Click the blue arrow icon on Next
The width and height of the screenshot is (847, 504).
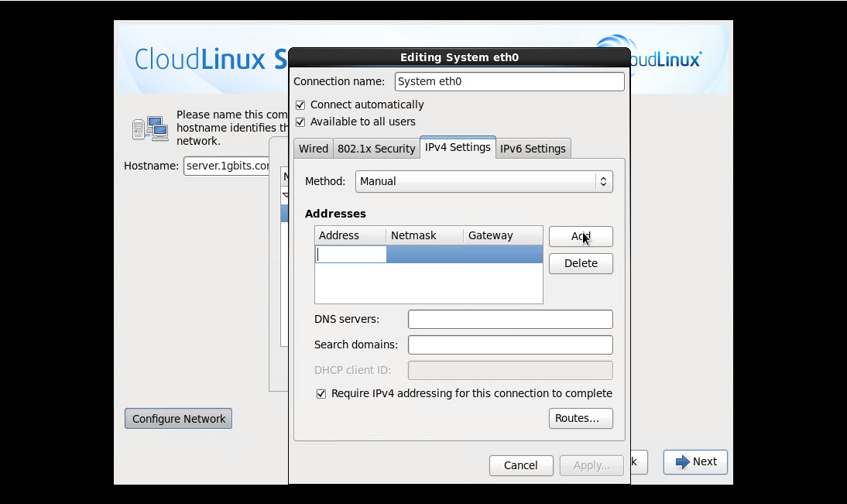pyautogui.click(x=682, y=462)
